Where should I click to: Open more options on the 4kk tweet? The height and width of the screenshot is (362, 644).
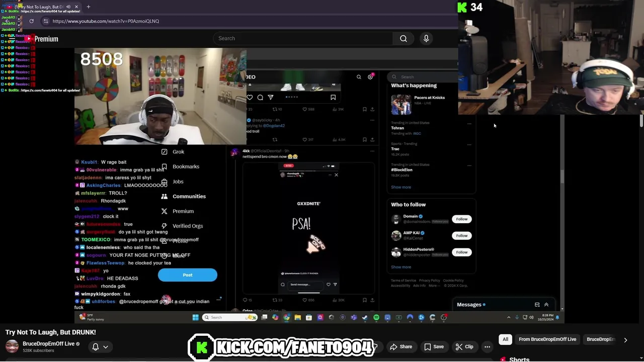pyautogui.click(x=372, y=151)
